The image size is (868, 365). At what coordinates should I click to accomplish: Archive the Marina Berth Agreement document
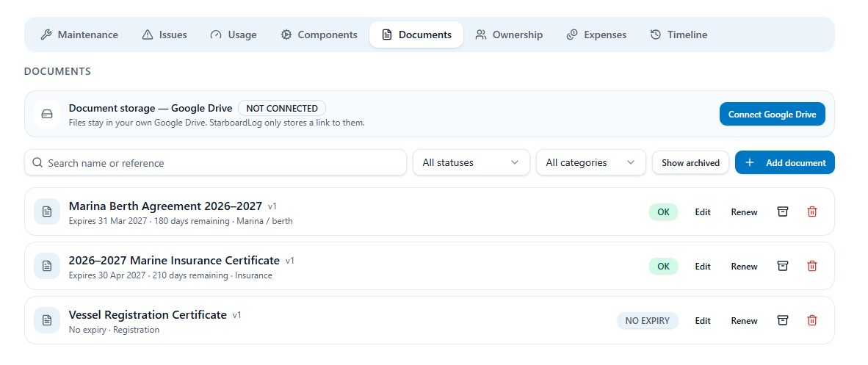point(782,212)
